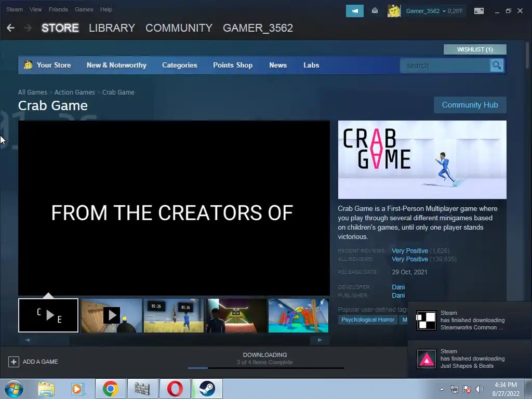The height and width of the screenshot is (399, 532).
Task: Open all reviews Very Positive link
Action: tap(410, 259)
